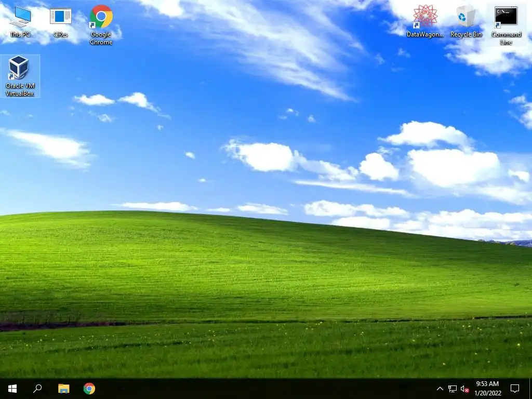This screenshot has width=532, height=399.
Task: Select the This PC desktop icon
Action: point(20,22)
